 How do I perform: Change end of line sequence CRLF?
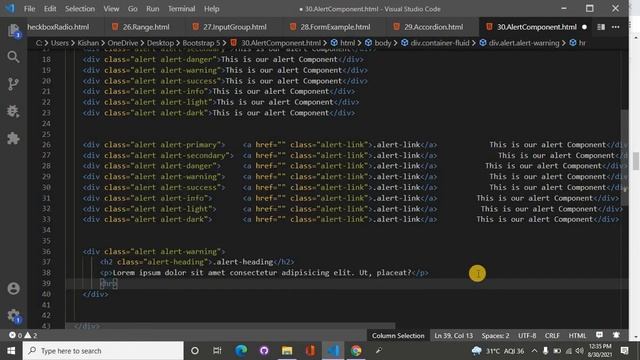pyautogui.click(x=552, y=336)
